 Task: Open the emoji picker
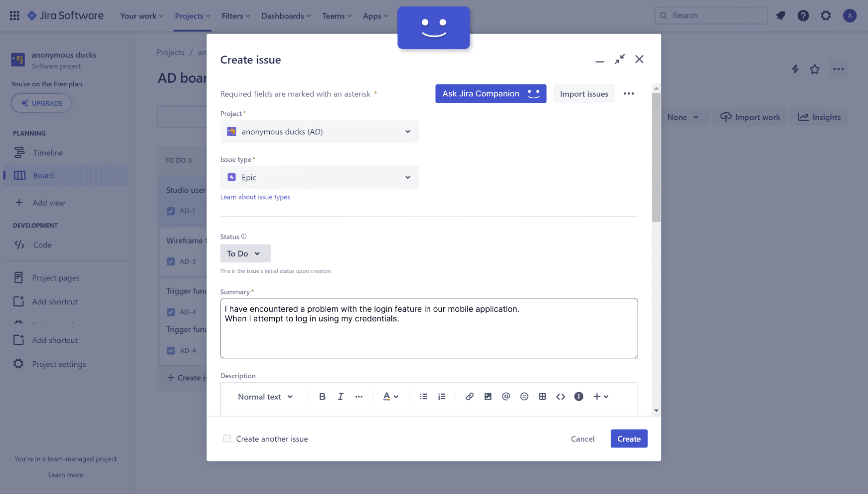pos(524,397)
